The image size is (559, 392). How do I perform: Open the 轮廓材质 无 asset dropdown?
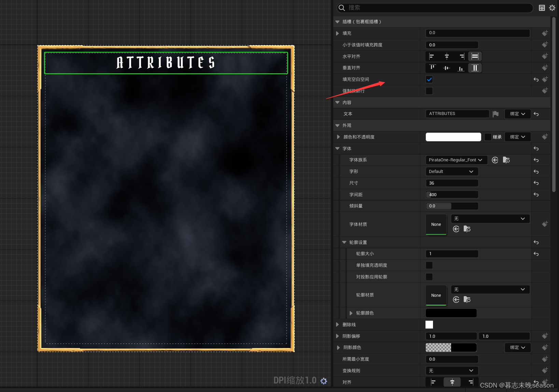490,289
